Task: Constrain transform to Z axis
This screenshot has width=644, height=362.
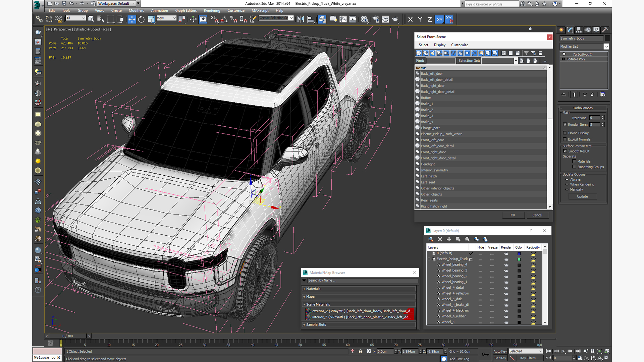Action: coord(430,19)
